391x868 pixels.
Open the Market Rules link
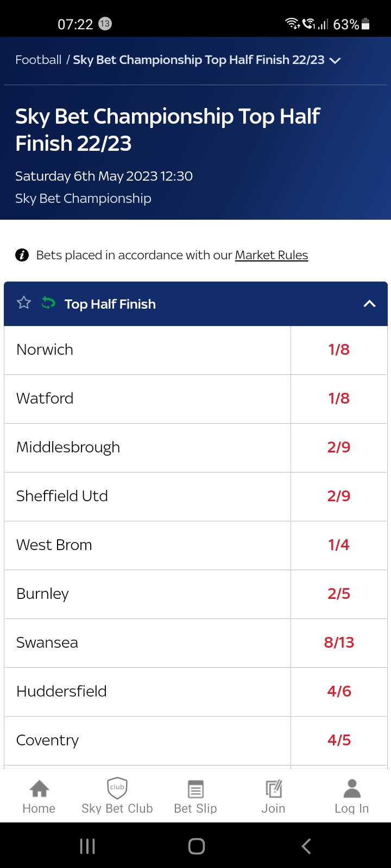click(x=271, y=255)
